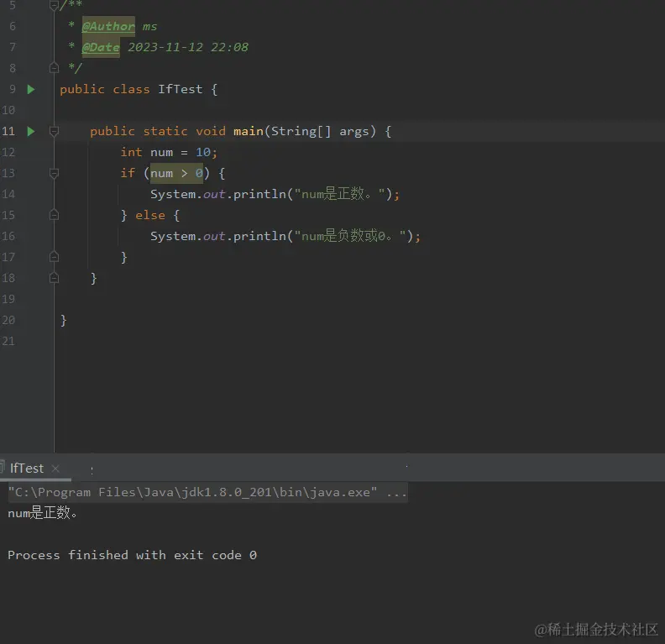This screenshot has width=665, height=644.
Task: Collapse the Javadoc comment at line 5
Action: pos(54,6)
